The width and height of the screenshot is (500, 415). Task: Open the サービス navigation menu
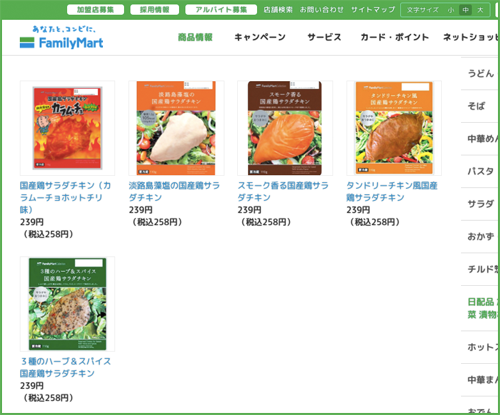coord(324,37)
